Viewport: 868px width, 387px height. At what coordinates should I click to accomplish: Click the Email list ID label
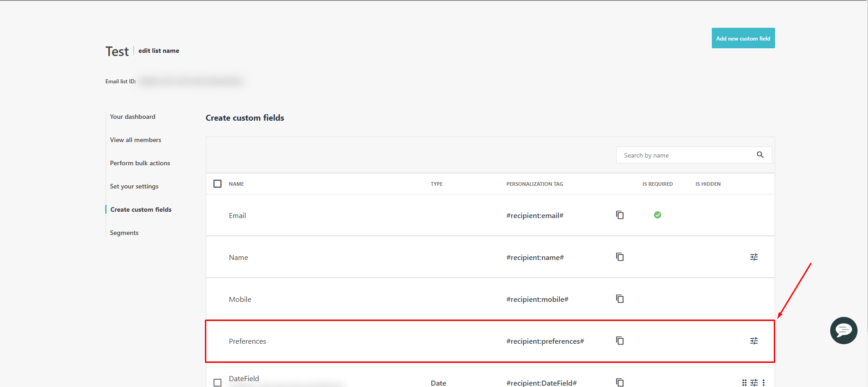pyautogui.click(x=121, y=81)
